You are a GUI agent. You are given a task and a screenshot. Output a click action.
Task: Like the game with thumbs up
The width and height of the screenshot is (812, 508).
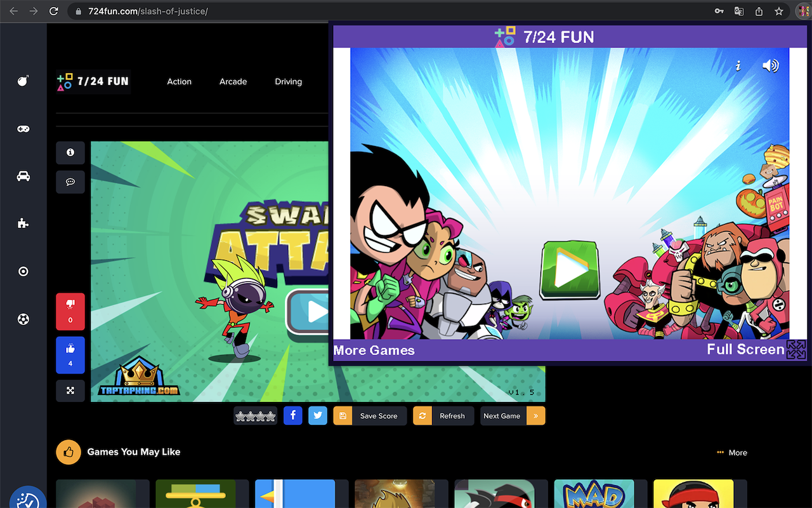pyautogui.click(x=70, y=355)
